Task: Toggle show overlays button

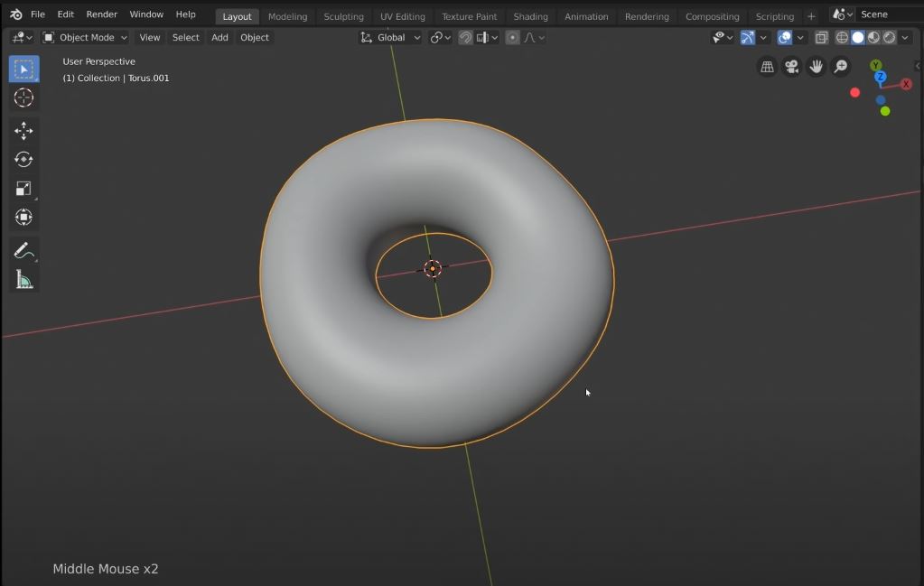Action: pos(784,38)
